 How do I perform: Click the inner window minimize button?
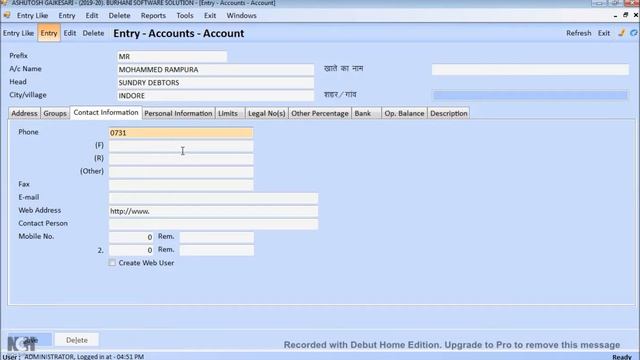click(x=615, y=16)
